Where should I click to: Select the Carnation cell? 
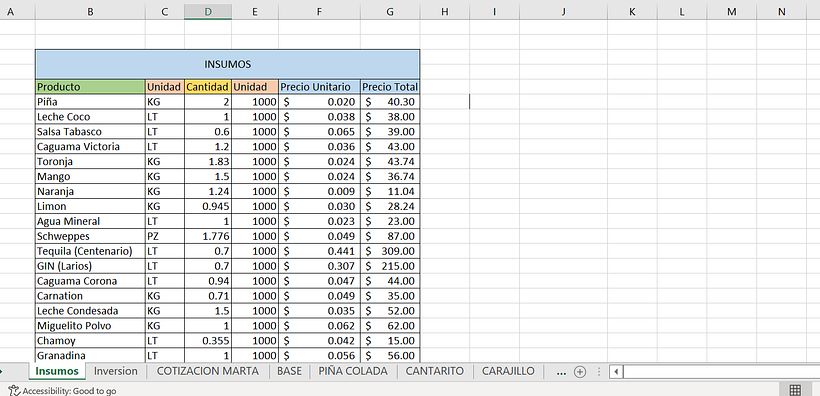[x=90, y=296]
